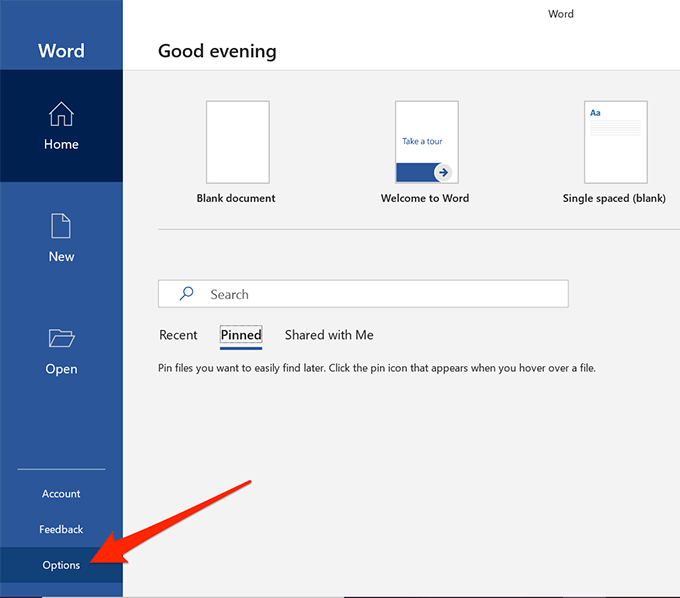This screenshot has width=680, height=598.
Task: Show the Shared with Me tab
Action: [x=329, y=335]
